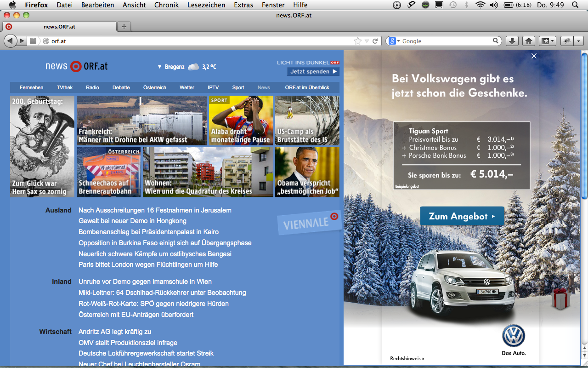The height and width of the screenshot is (368, 588).
Task: Open the Alaba monatelange Pause story image
Action: (x=241, y=121)
